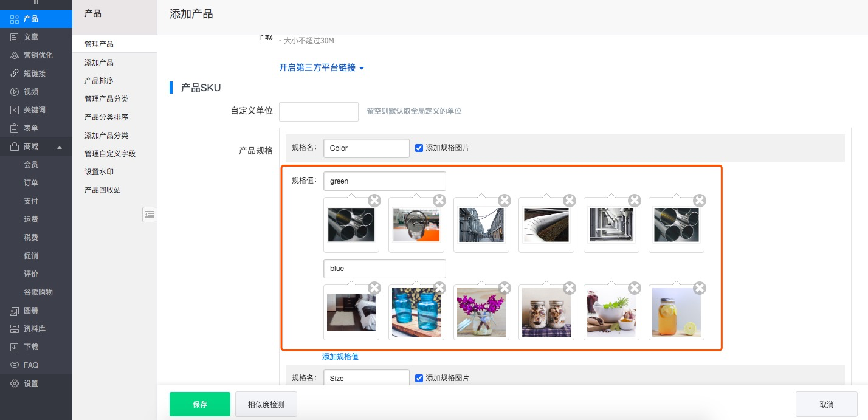Click the 关键词 keyword icon

[15, 110]
